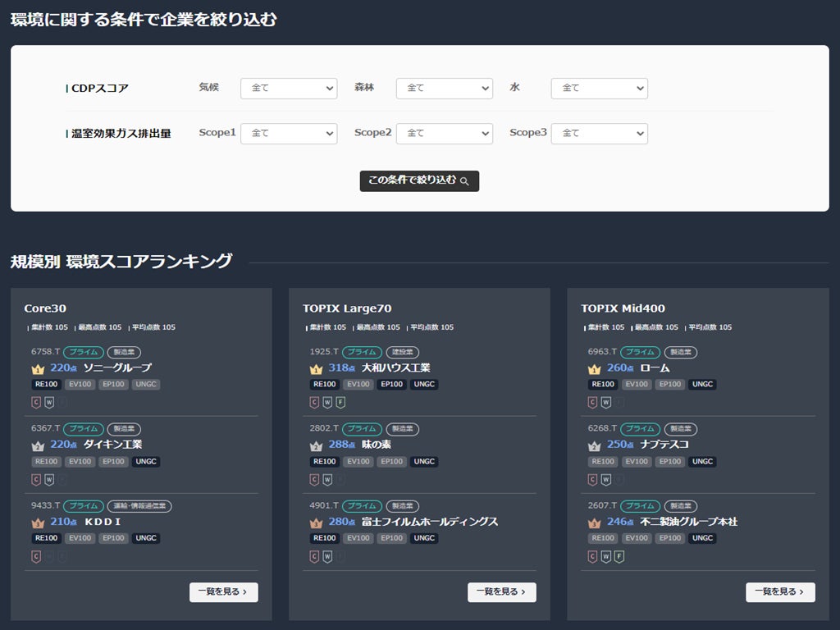Click the Core30 card heading
The width and height of the screenshot is (840, 630).
tap(45, 308)
